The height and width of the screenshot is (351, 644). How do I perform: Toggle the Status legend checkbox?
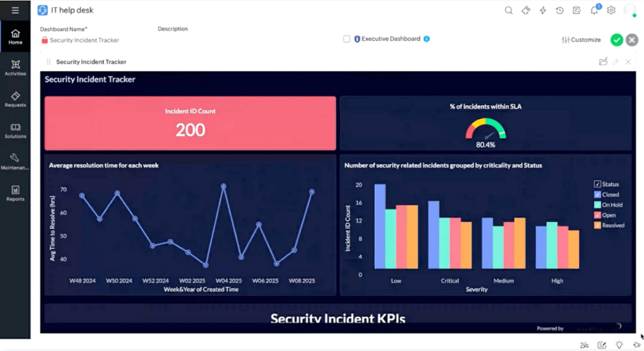point(598,184)
